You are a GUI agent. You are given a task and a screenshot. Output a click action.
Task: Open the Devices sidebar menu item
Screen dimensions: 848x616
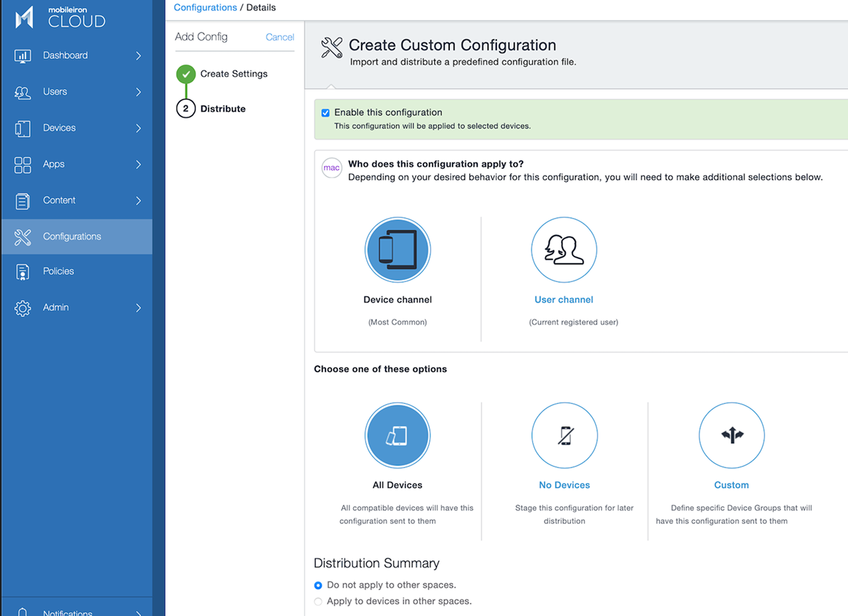point(60,128)
